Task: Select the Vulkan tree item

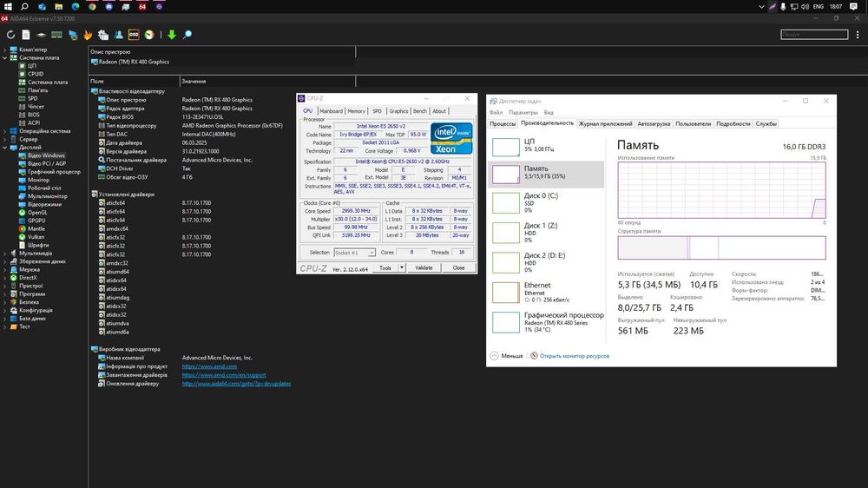Action: (36, 236)
